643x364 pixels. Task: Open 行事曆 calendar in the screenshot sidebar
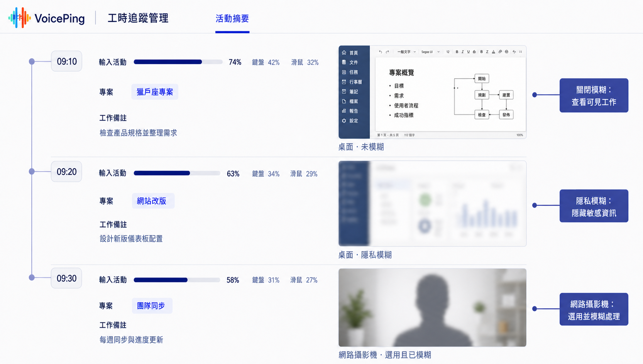click(x=352, y=82)
